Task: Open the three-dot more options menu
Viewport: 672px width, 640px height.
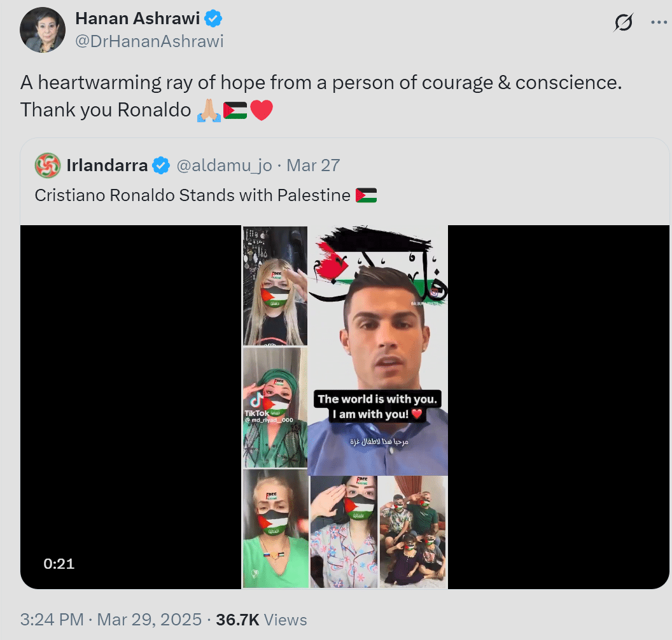Action: point(659,22)
